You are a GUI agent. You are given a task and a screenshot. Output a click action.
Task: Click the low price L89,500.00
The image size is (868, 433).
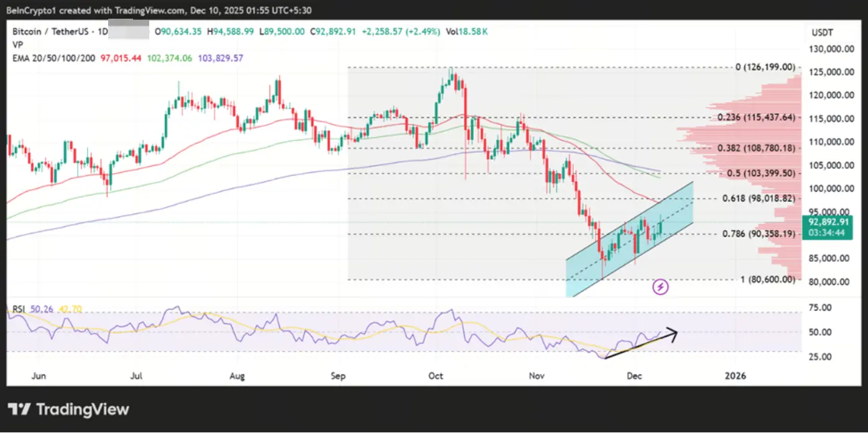pyautogui.click(x=282, y=31)
